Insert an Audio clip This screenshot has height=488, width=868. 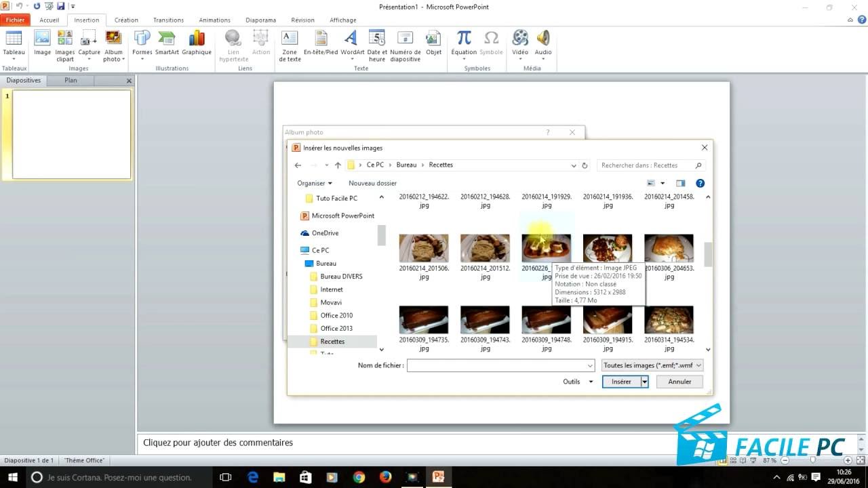pos(543,45)
